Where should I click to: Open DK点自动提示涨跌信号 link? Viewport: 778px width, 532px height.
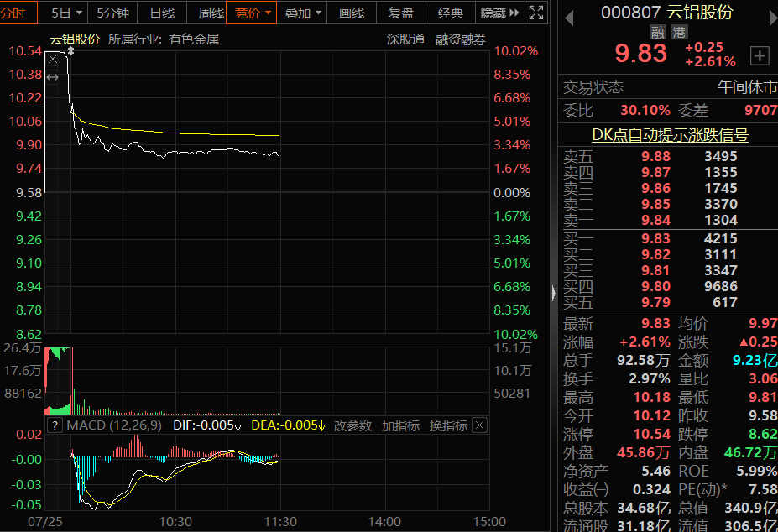670,134
